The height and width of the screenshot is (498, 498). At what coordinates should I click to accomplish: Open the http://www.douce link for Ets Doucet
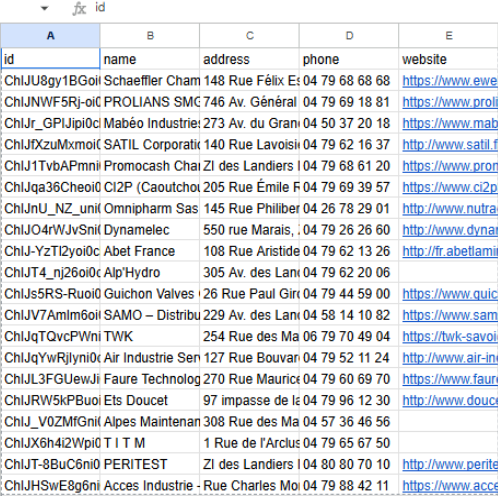[x=450, y=401]
